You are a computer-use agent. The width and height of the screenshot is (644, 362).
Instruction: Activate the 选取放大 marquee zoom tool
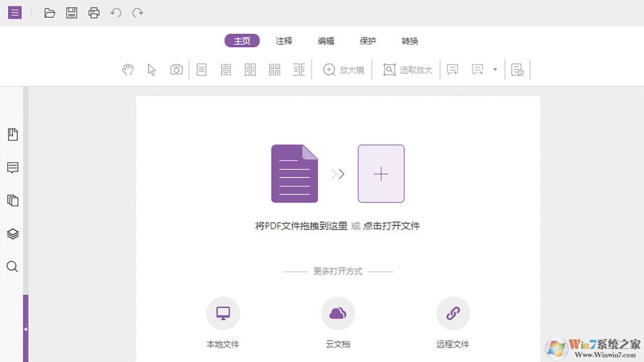point(407,69)
